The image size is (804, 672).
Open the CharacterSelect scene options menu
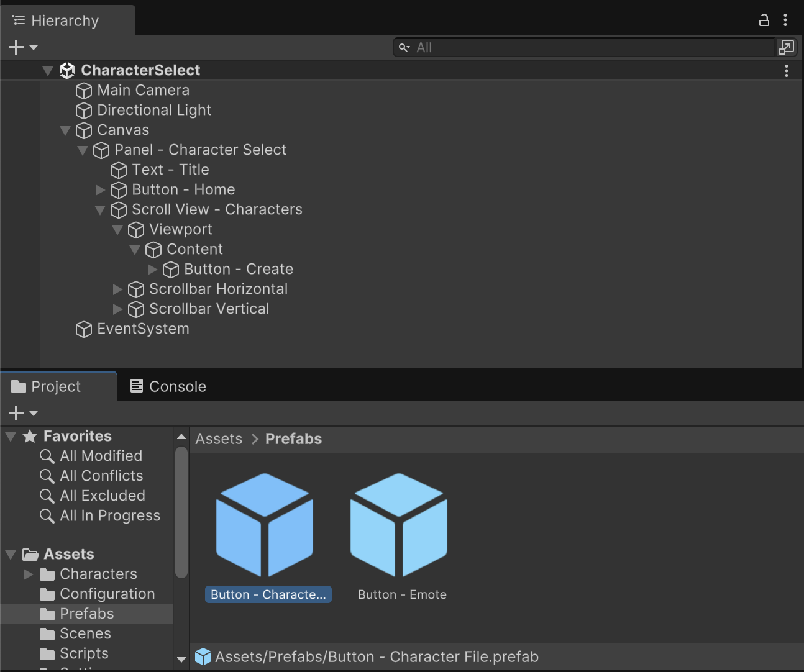[x=786, y=71]
